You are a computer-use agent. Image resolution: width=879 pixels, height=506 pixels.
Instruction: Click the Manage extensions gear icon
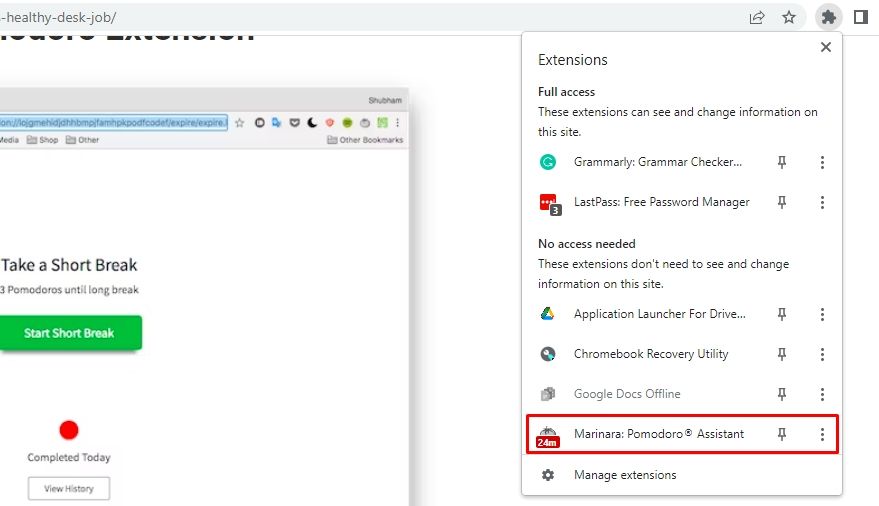548,475
